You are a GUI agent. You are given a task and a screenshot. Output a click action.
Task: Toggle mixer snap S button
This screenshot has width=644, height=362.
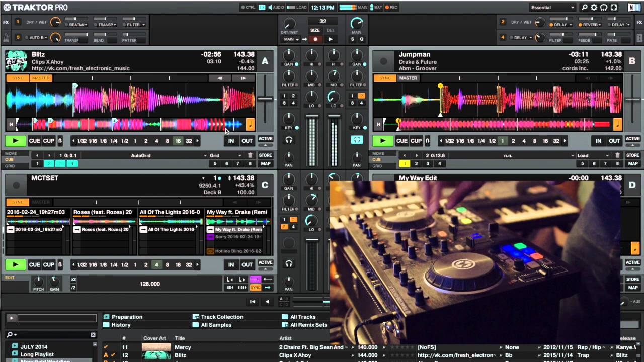click(x=352, y=39)
